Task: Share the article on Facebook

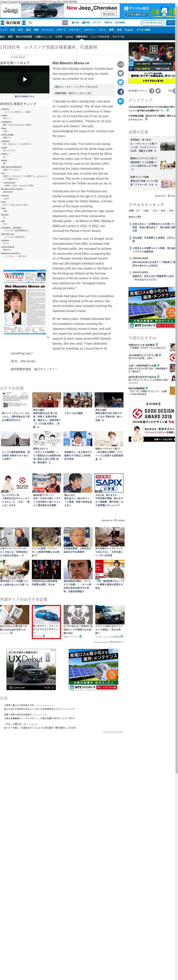Action: pos(121,92)
